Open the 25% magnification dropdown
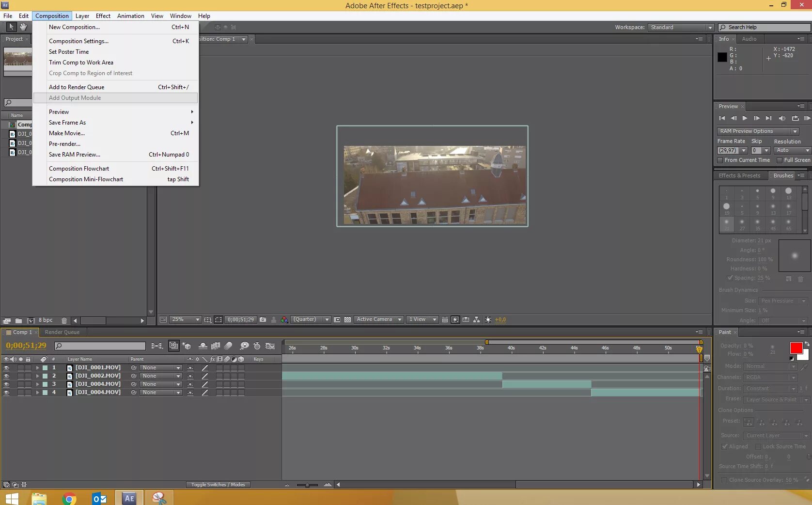This screenshot has height=505, width=812. 185,320
